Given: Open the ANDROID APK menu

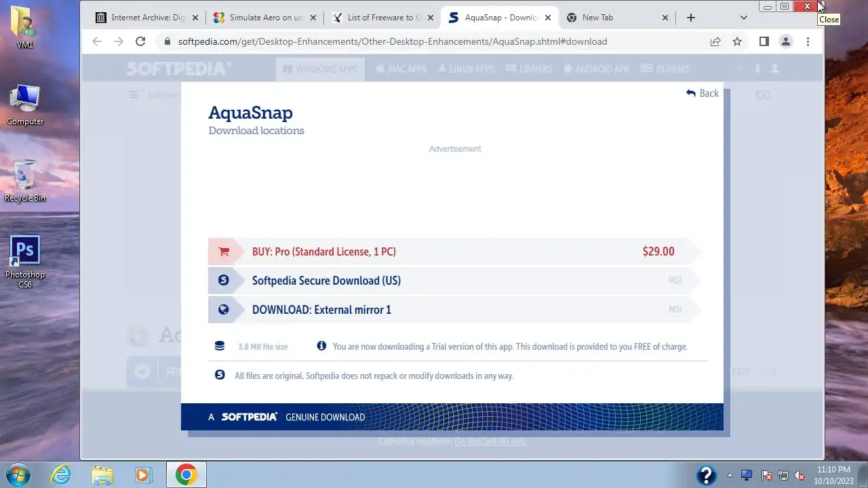Looking at the screenshot, I should tap(597, 69).
